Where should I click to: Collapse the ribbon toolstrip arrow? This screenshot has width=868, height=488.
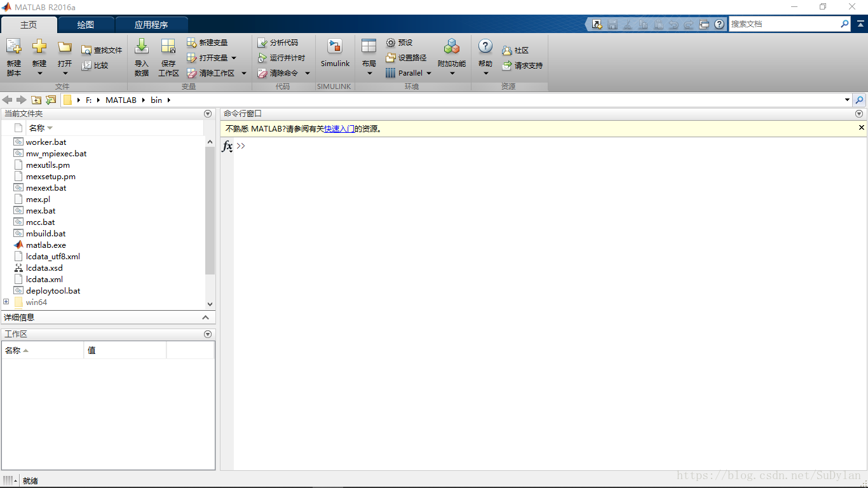[x=860, y=24]
